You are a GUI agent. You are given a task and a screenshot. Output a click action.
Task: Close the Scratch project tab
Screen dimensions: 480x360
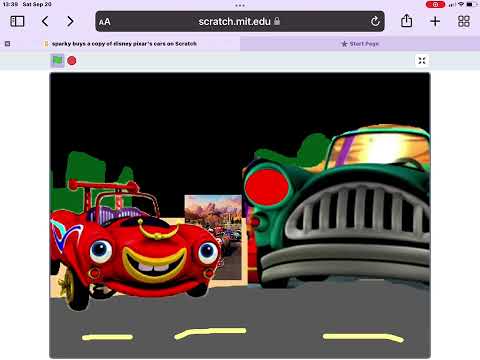point(7,44)
